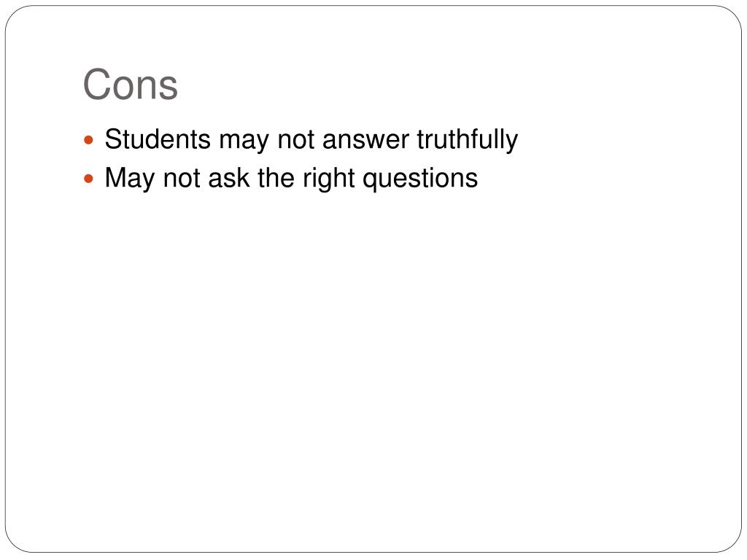747x560 pixels.
Task: Click the "Cons" slide title
Action: click(130, 85)
